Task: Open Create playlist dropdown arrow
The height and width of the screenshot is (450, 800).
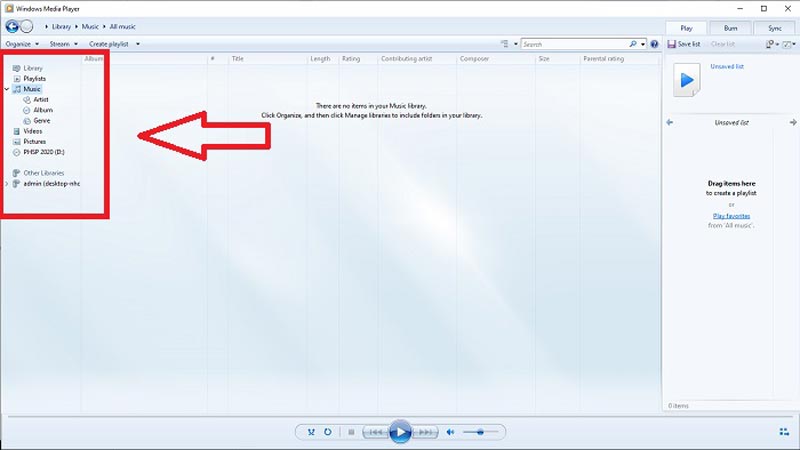Action: pyautogui.click(x=138, y=44)
